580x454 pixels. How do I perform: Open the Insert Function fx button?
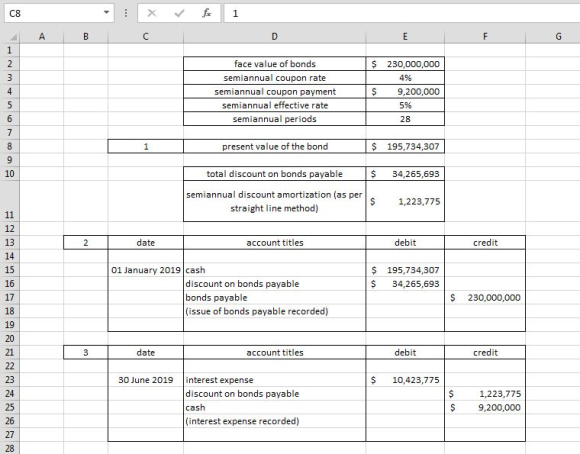click(x=206, y=13)
